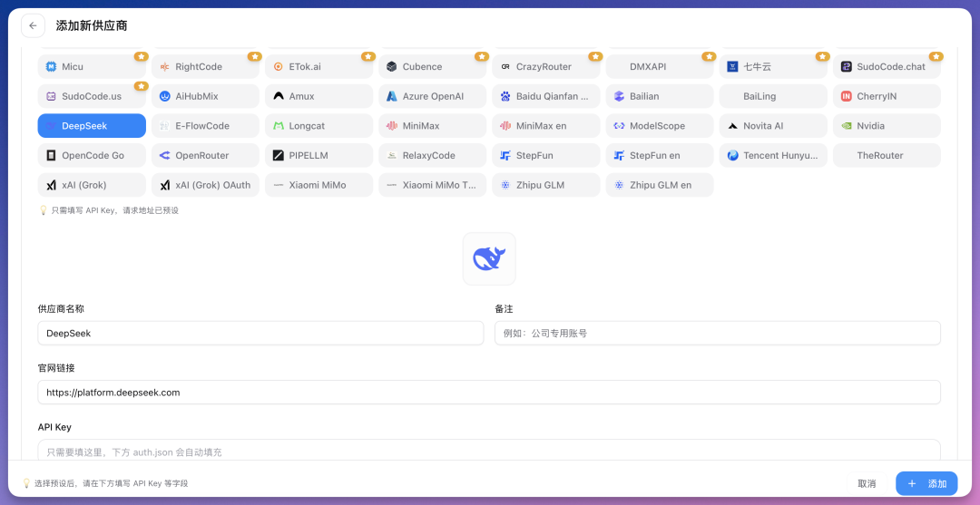Click the Longcat logo icon
The width and height of the screenshot is (980, 505).
point(279,125)
